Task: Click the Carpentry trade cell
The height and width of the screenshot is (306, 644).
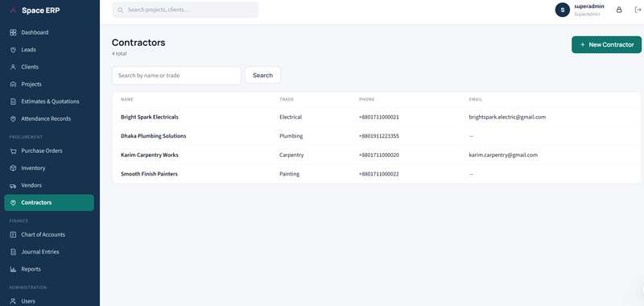Action: point(291,155)
